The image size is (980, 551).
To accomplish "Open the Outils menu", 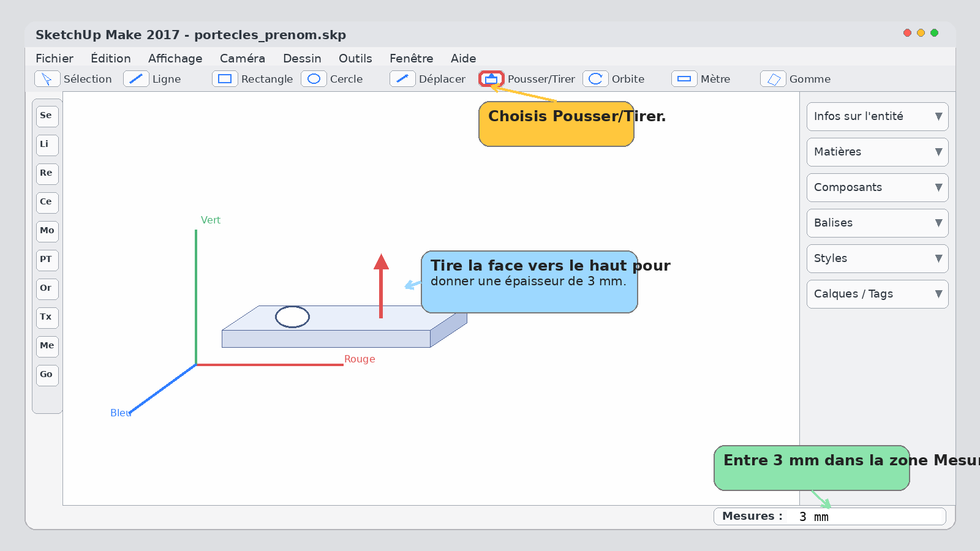I will point(355,58).
